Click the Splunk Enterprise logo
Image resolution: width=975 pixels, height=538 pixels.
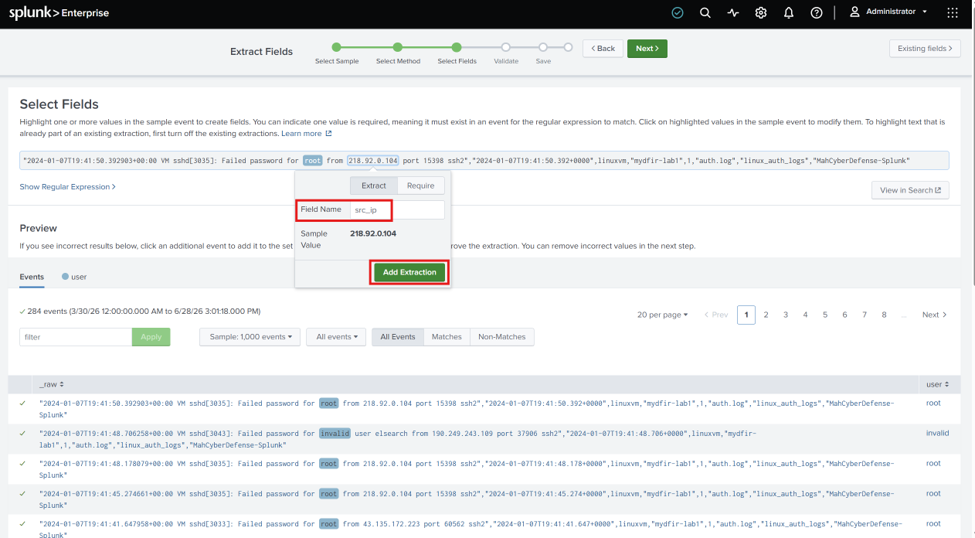point(59,12)
